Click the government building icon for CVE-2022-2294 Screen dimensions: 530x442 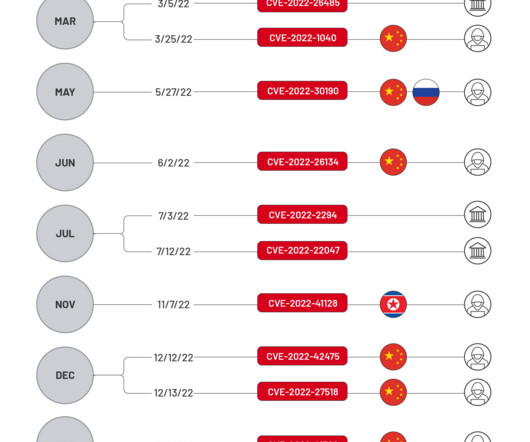coord(478,215)
